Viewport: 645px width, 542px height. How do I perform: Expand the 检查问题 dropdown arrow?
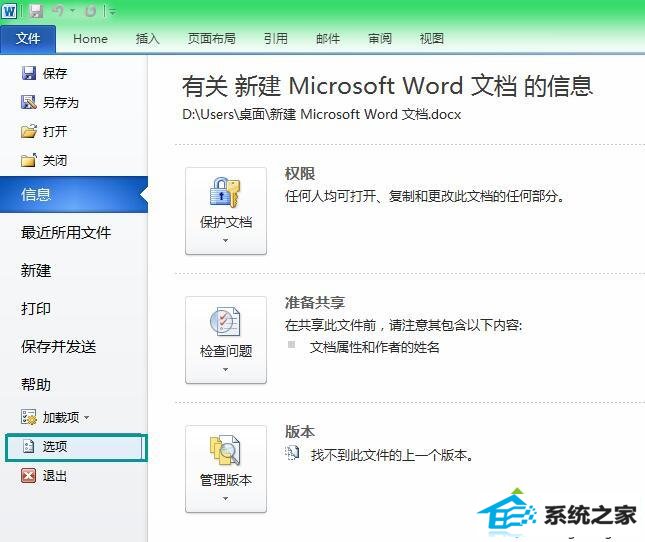pyautogui.click(x=225, y=370)
